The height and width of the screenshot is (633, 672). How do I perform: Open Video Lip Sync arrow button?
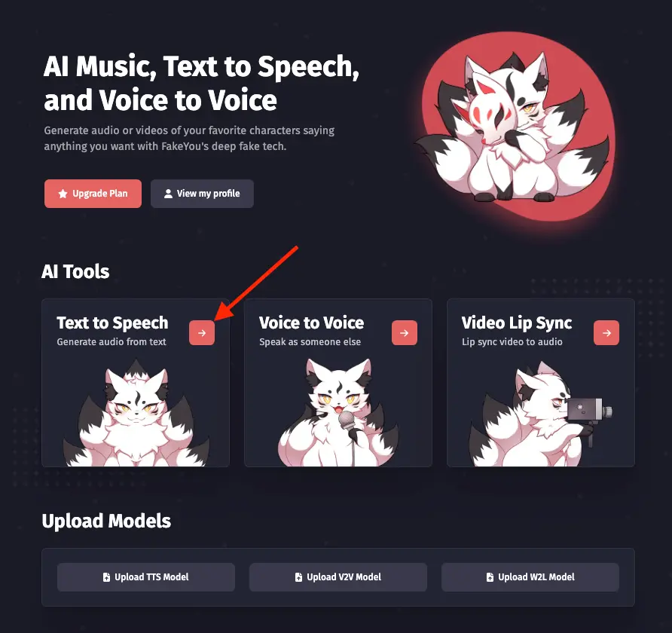606,332
